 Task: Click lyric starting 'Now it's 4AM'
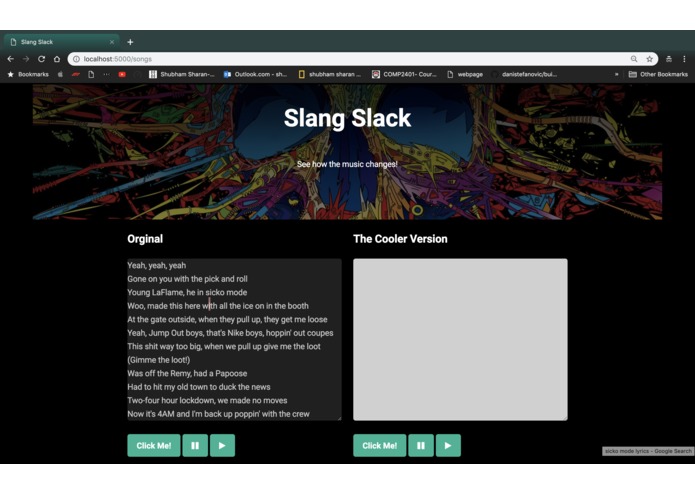click(218, 414)
